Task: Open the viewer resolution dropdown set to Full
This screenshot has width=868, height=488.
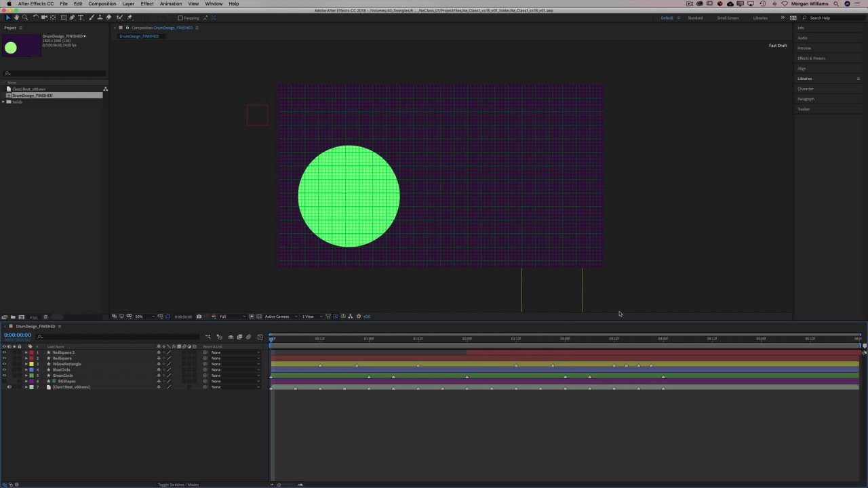Action: tap(228, 317)
